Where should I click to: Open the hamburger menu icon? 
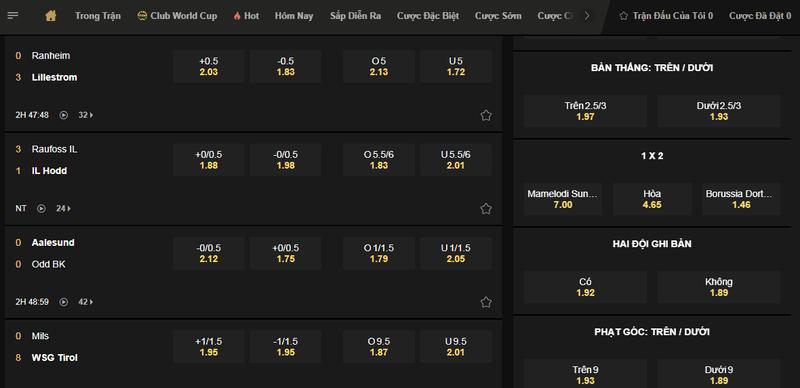pos(13,16)
